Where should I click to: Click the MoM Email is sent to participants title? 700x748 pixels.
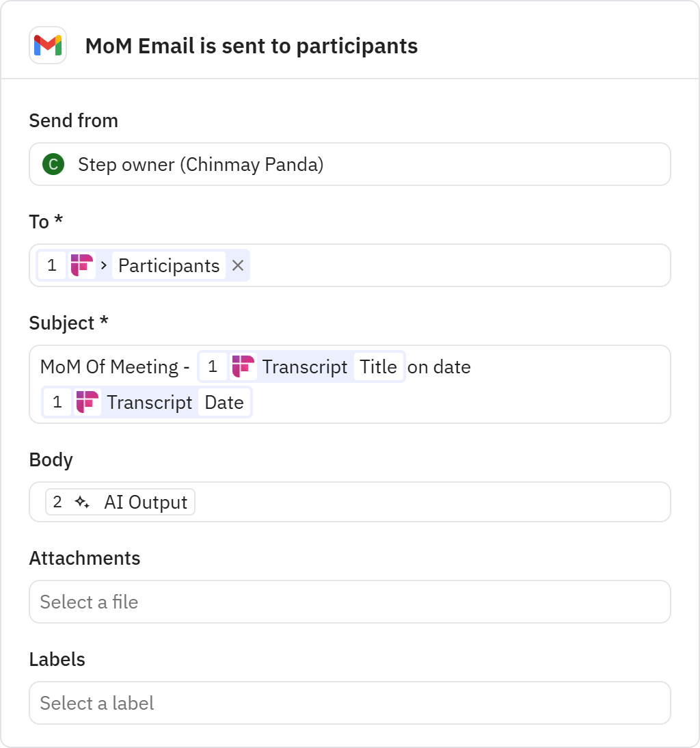point(251,46)
